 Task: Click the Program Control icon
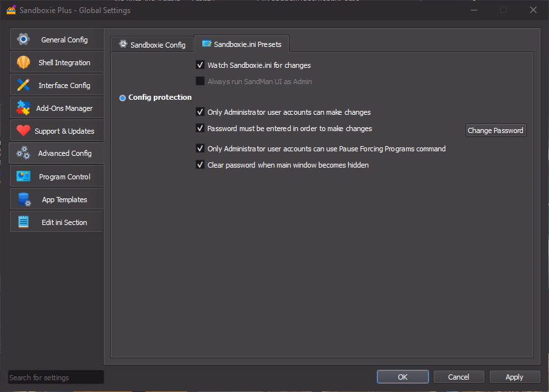pyautogui.click(x=23, y=177)
